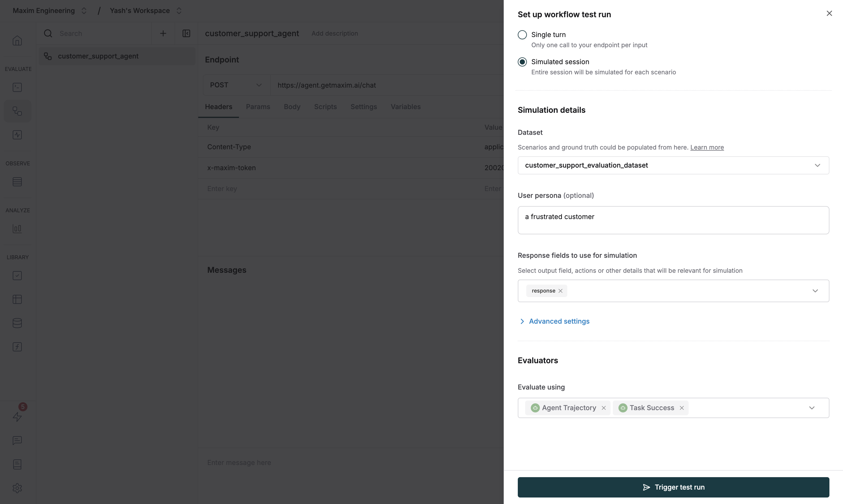Remove the Task Success evaluator chip
Viewport: 843px width, 504px height.
[682, 408]
